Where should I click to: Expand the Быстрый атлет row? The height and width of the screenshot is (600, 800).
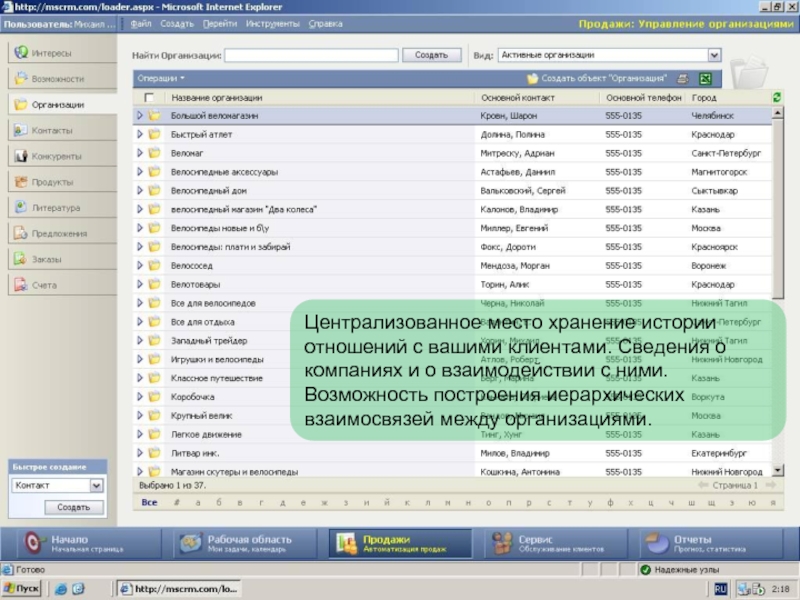click(140, 134)
